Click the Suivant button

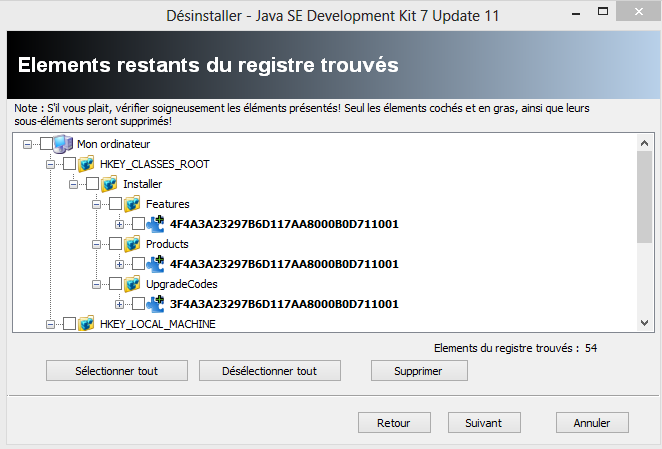484,423
